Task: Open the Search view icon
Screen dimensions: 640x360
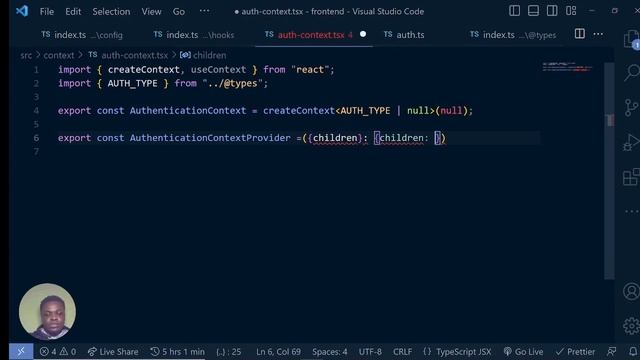Action: point(631,73)
